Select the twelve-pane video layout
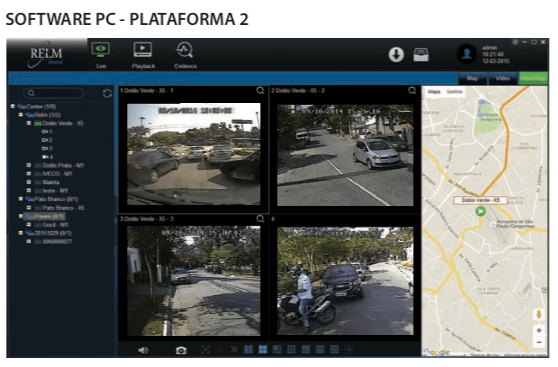 (320, 349)
